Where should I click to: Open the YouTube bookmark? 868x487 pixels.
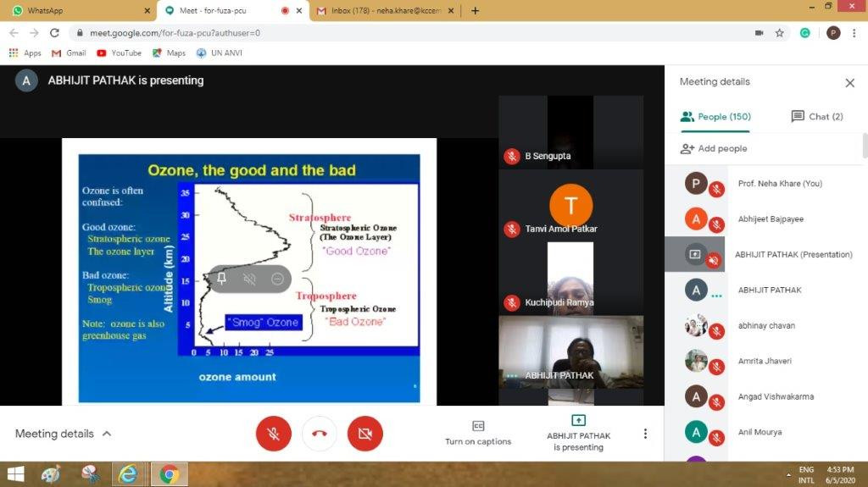[x=119, y=53]
